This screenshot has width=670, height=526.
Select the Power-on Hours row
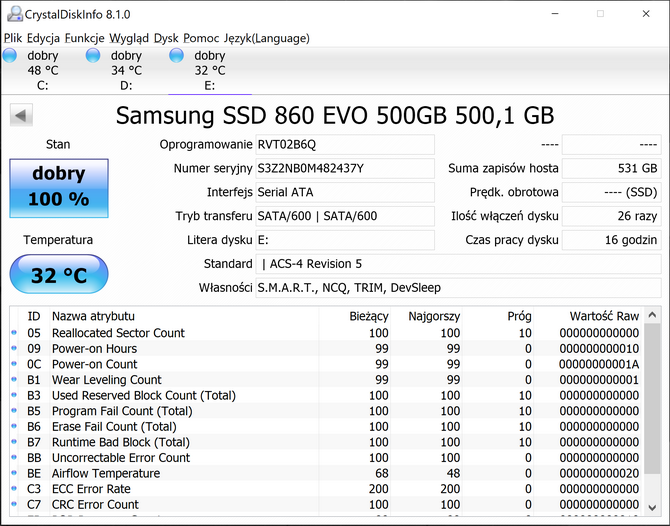coord(326,348)
